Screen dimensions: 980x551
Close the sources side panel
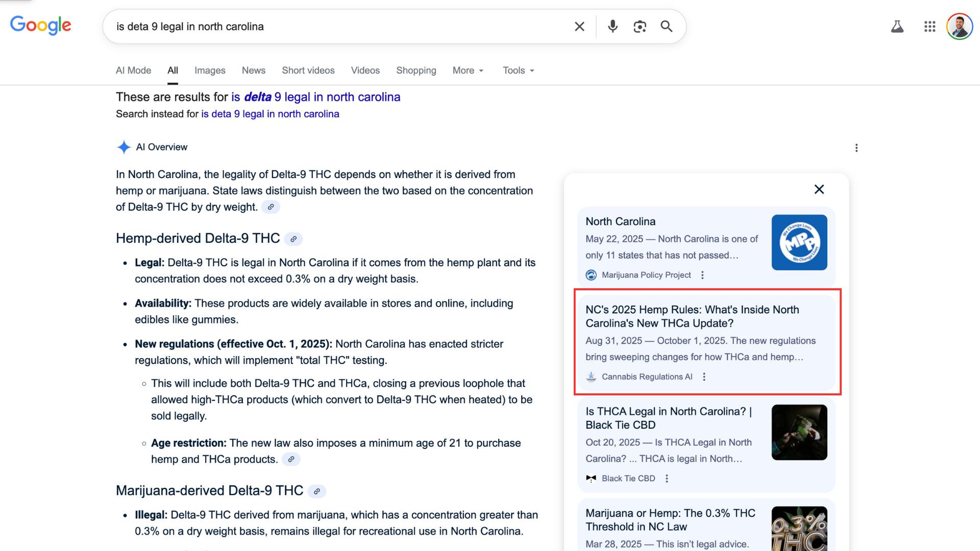(819, 189)
